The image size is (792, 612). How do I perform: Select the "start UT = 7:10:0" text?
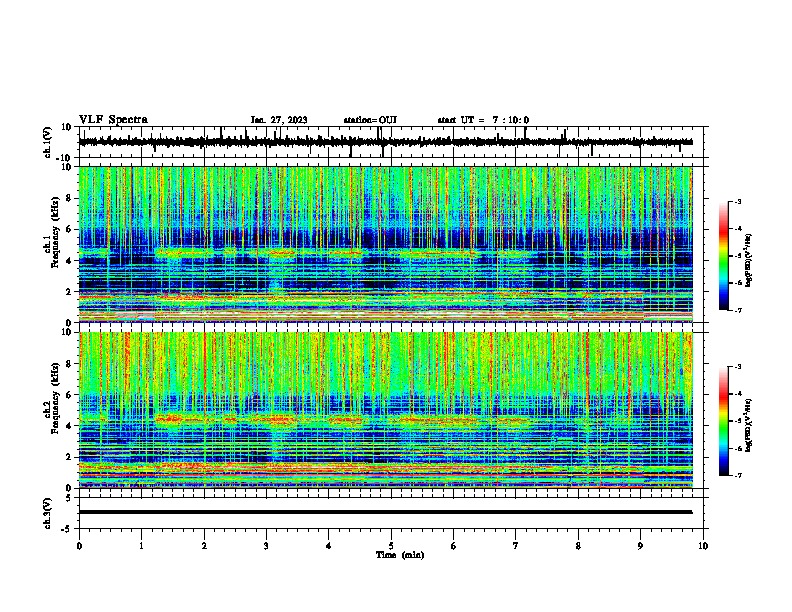(x=483, y=120)
